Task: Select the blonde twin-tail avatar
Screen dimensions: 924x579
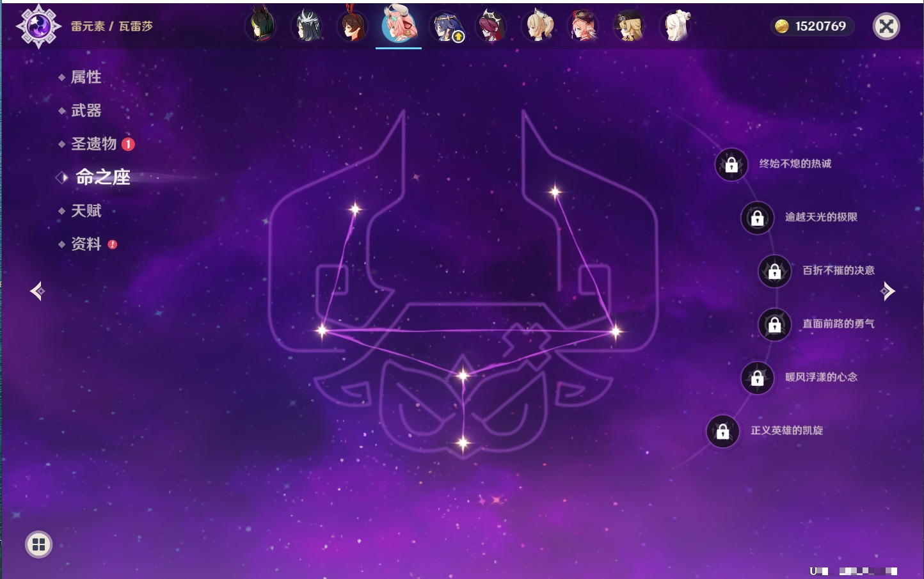Action: click(x=538, y=26)
